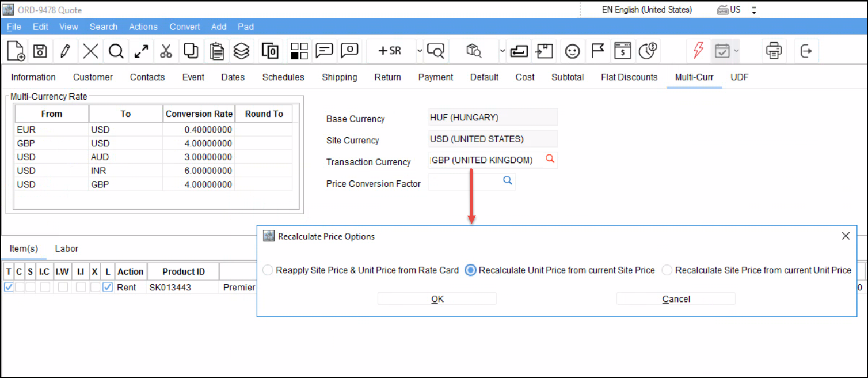This screenshot has width=868, height=378.
Task: Toggle the T column checkbox for SK013443
Action: (9, 287)
